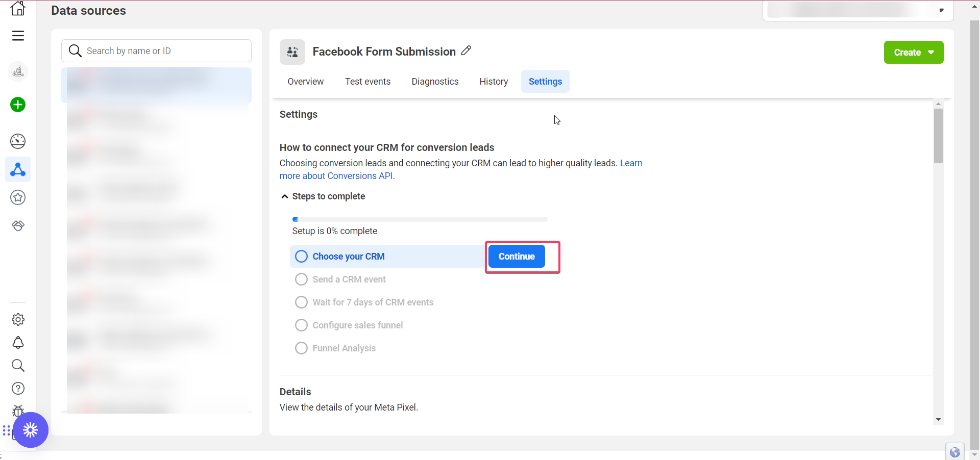Focus the Search by name or ID field
Screen dimensions: 980x460
click(x=156, y=50)
